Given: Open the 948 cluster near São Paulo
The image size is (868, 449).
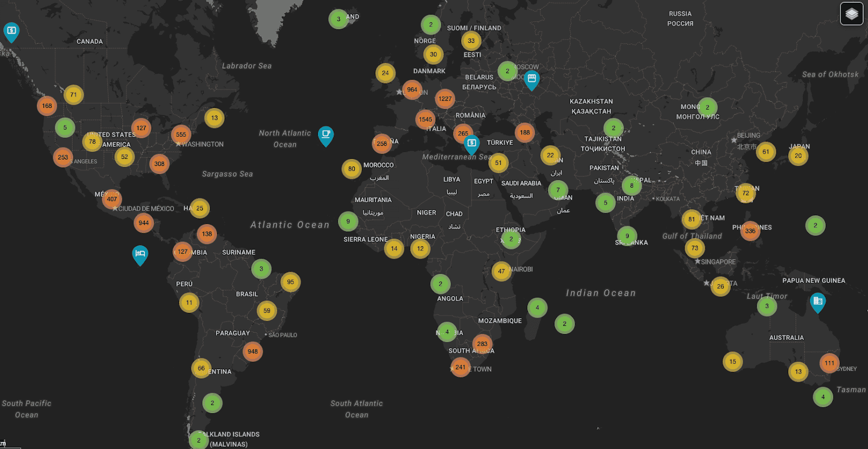Looking at the screenshot, I should coord(253,351).
